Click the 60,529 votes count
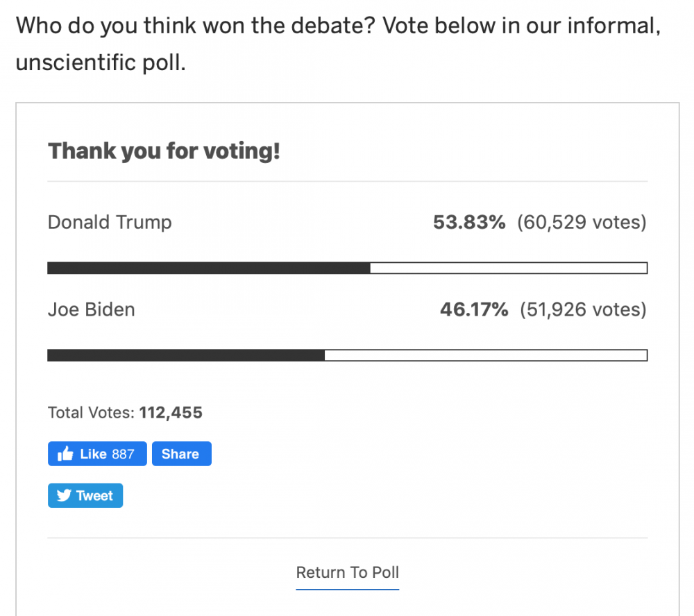Screen dimensions: 694x616 (582, 223)
